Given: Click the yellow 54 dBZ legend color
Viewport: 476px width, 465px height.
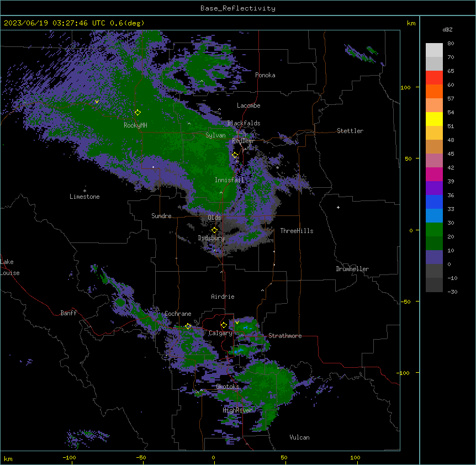Looking at the screenshot, I should click(434, 119).
